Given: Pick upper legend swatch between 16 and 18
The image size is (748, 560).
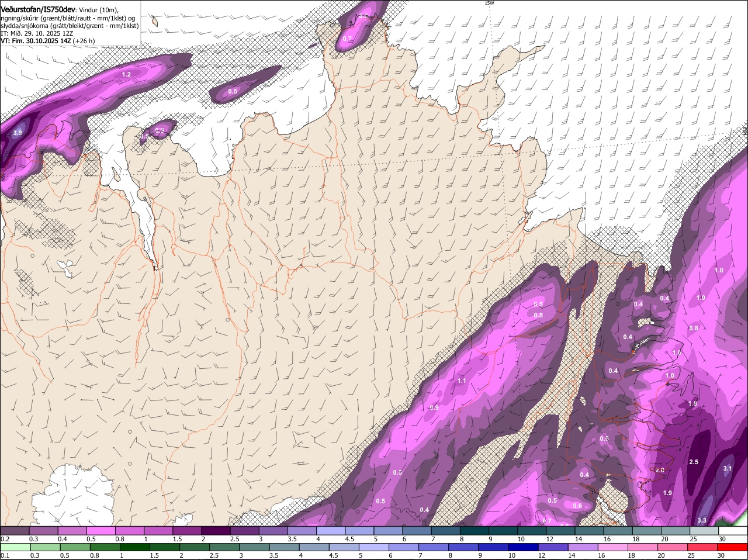Looking at the screenshot, I should 617,531.
